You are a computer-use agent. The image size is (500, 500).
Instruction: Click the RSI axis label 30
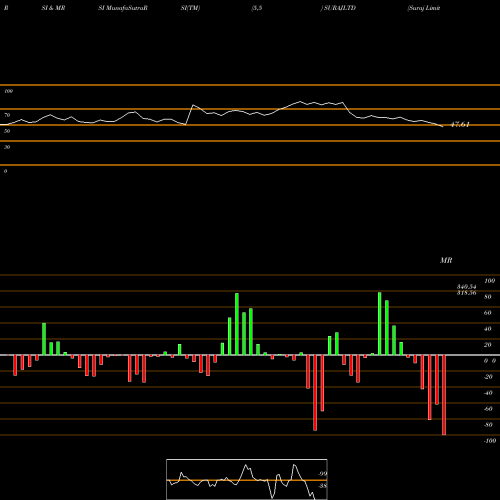click(x=7, y=147)
